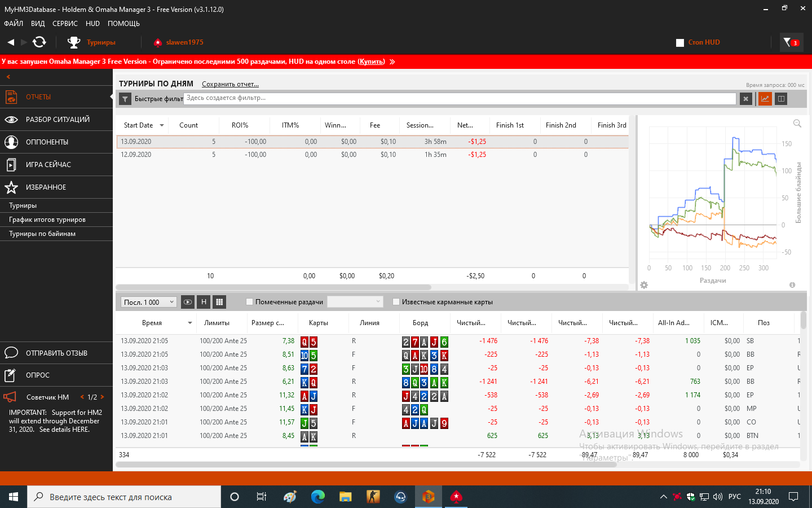Show hidden system tray icons chevron
This screenshot has width=812, height=508.
pos(664,497)
